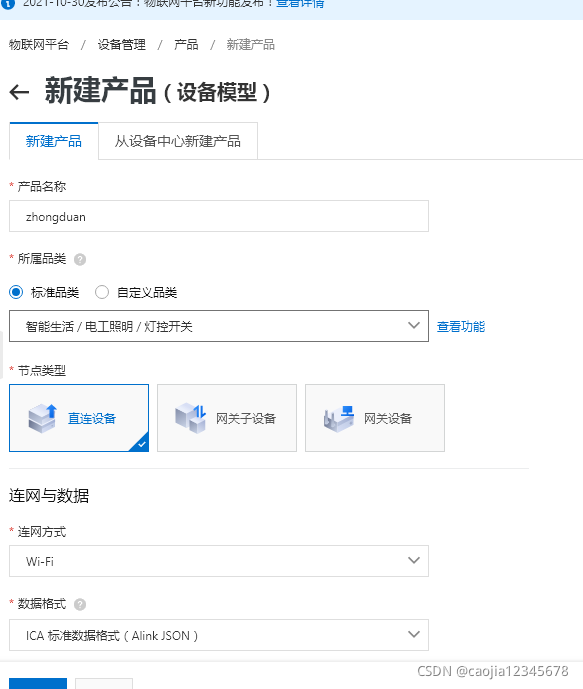Switch to the 从设备中心新建产品 tab
The height and width of the screenshot is (689, 583).
tap(177, 141)
